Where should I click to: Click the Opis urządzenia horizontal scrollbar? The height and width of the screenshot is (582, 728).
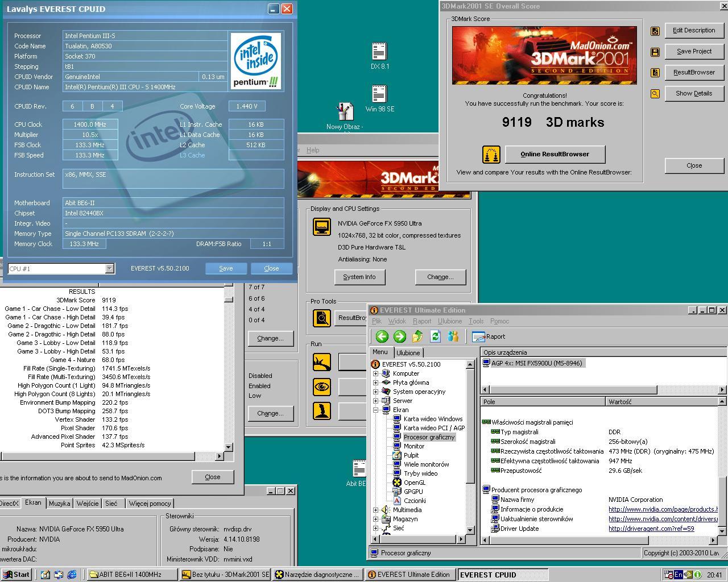click(x=603, y=389)
